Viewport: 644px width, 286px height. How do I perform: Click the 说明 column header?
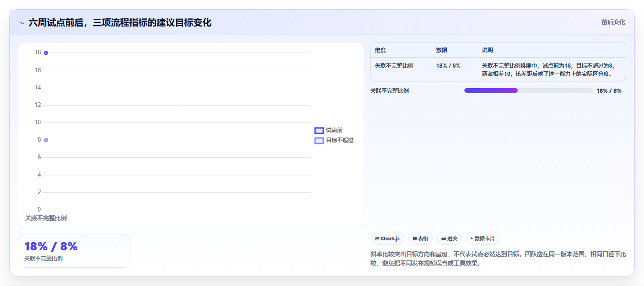tap(488, 50)
